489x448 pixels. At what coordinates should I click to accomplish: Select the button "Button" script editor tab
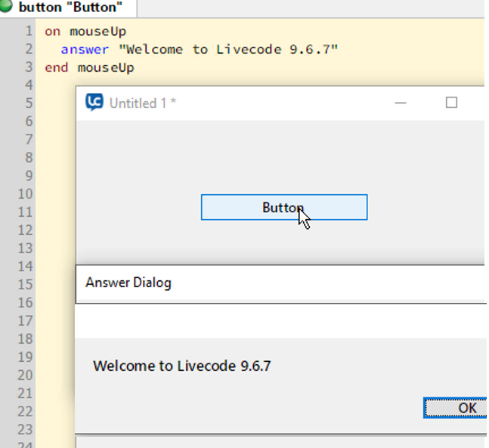[x=68, y=8]
